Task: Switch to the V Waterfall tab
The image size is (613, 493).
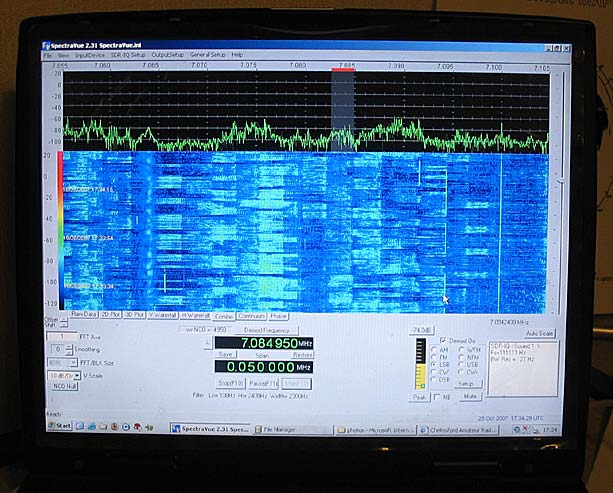Action: tap(163, 315)
